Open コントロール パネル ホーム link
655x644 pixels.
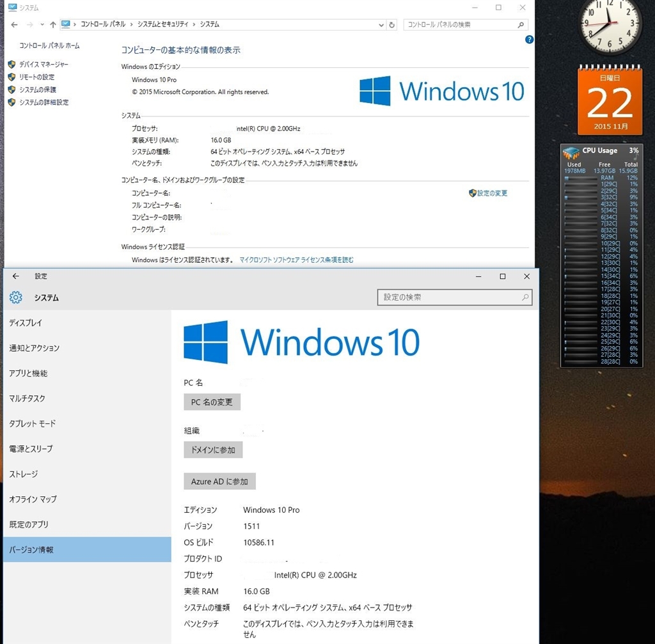pyautogui.click(x=49, y=45)
